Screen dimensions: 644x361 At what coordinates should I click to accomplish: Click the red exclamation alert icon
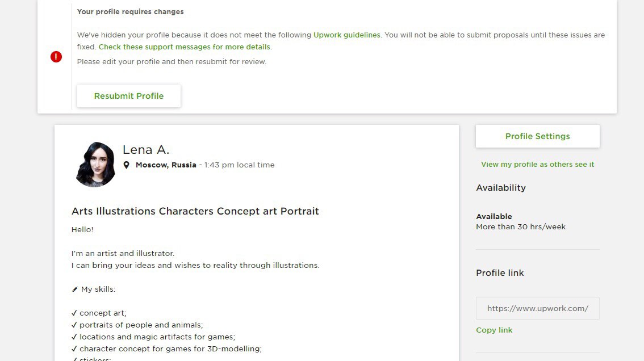(x=56, y=57)
